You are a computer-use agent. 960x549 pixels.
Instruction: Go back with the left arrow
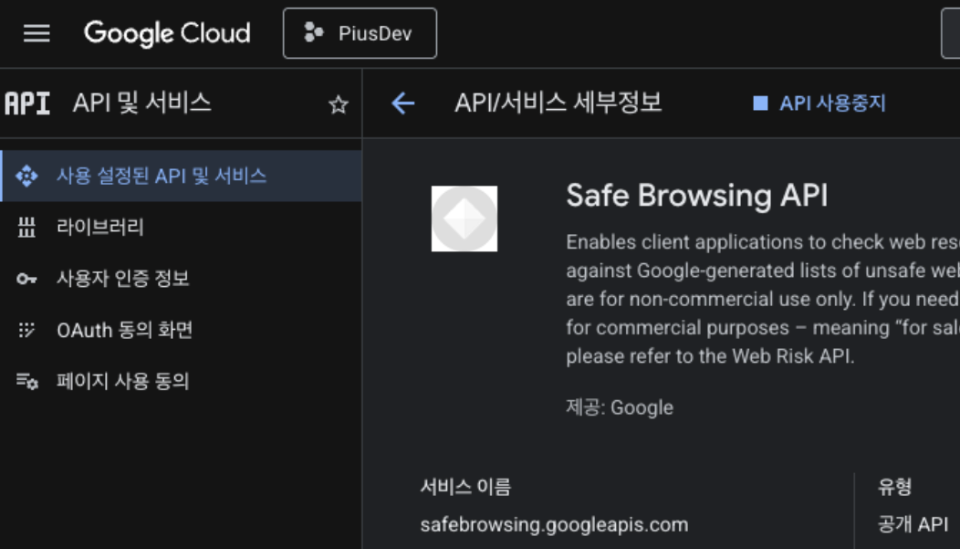click(x=402, y=103)
